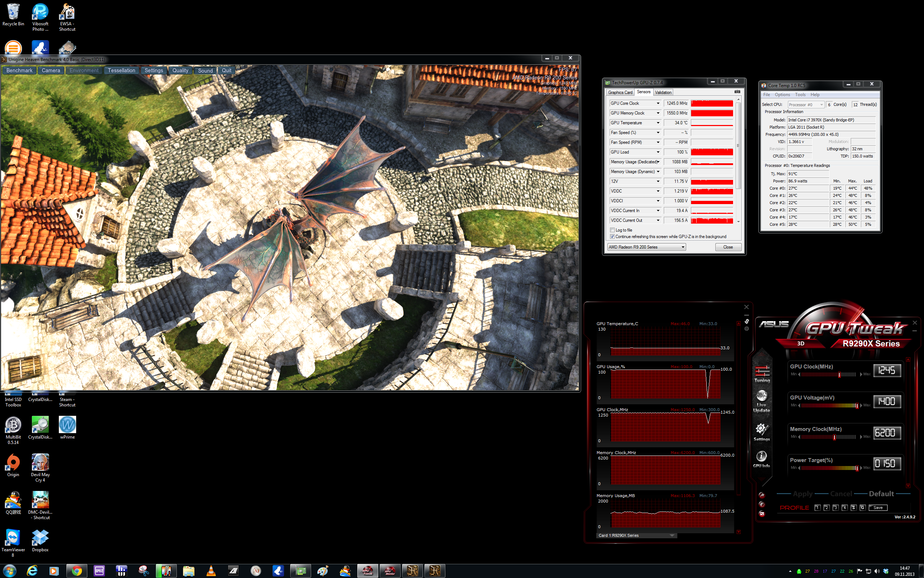Open Live Update in GPU Tweak
The image size is (924, 578).
(x=761, y=401)
